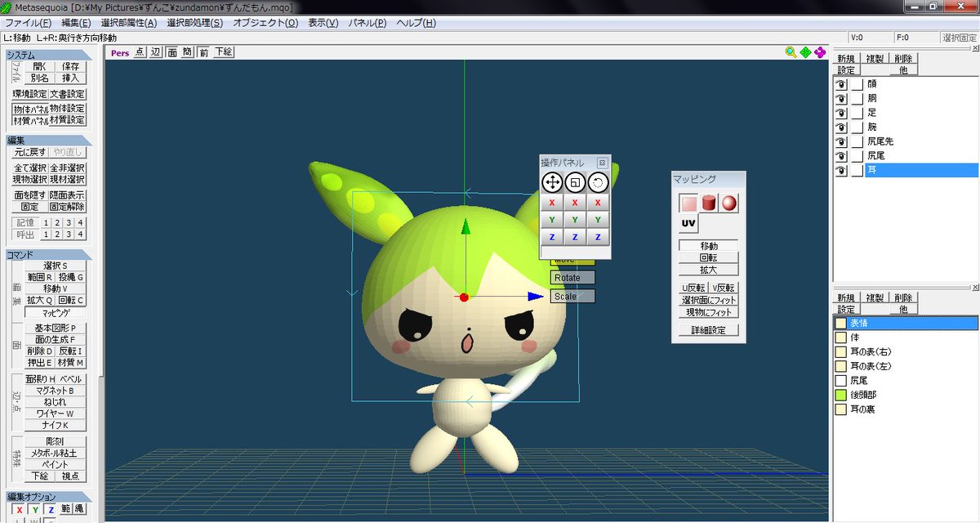The width and height of the screenshot is (980, 523).
Task: Click Y under the move icon in 操作パネル
Action: click(x=552, y=220)
